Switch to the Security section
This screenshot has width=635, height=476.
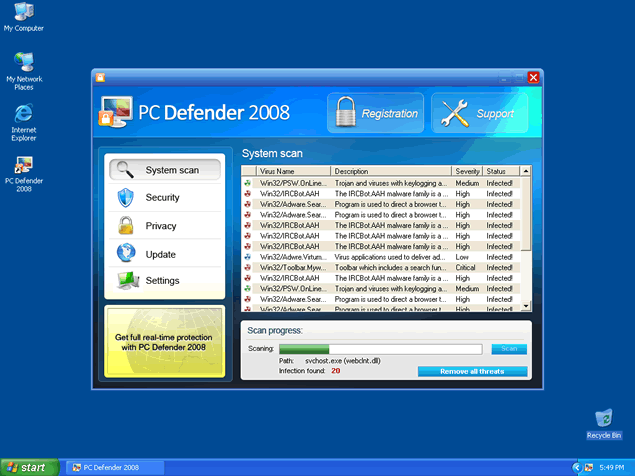(164, 198)
